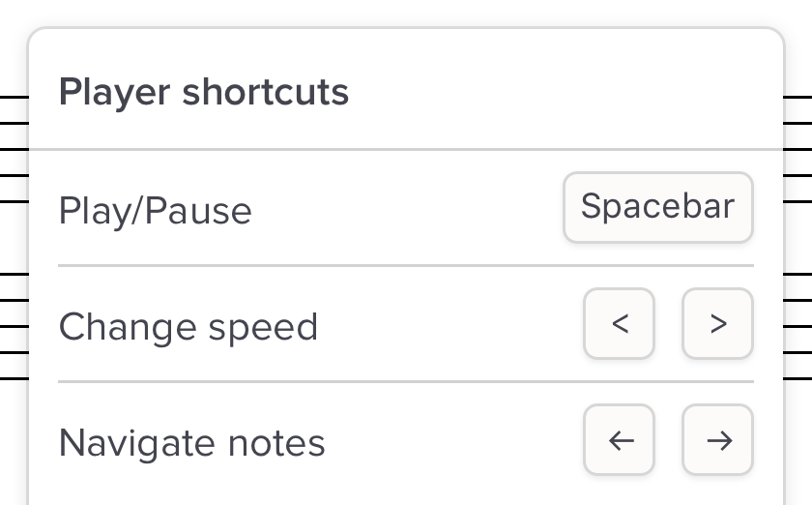Click lower staff lines right of popup
This screenshot has height=505, width=812.
797,326
